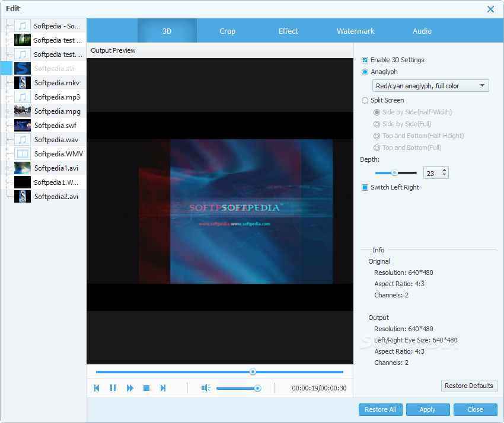Click the Softpedia.wav music note icon
504x423 pixels.
tap(23, 140)
